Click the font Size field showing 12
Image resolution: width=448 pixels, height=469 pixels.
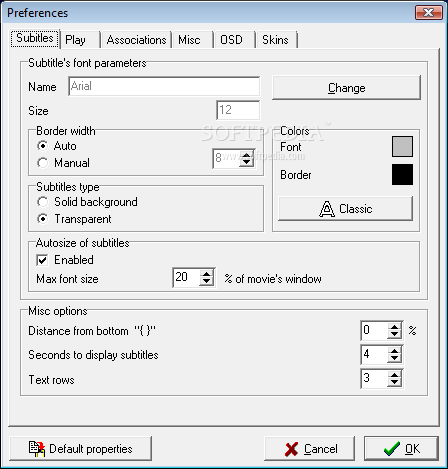tap(238, 110)
